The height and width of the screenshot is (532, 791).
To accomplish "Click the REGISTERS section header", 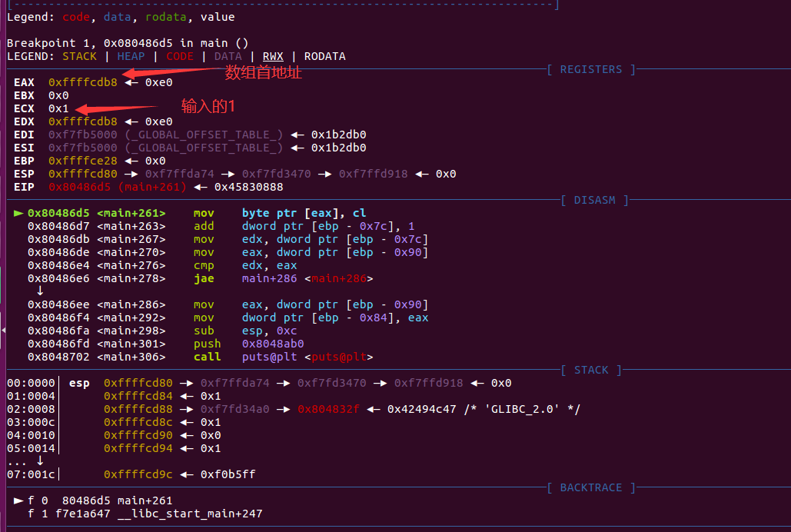I will 591,70.
